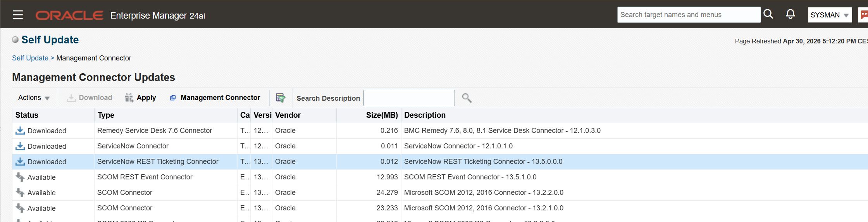Click the Download toolbar icon
This screenshot has height=222, width=868.
click(x=71, y=98)
